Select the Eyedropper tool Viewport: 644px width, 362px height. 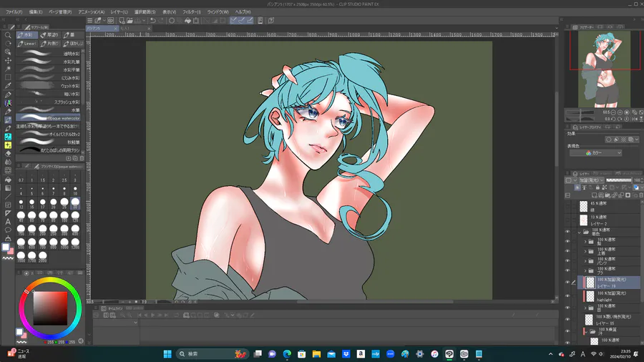click(x=8, y=86)
